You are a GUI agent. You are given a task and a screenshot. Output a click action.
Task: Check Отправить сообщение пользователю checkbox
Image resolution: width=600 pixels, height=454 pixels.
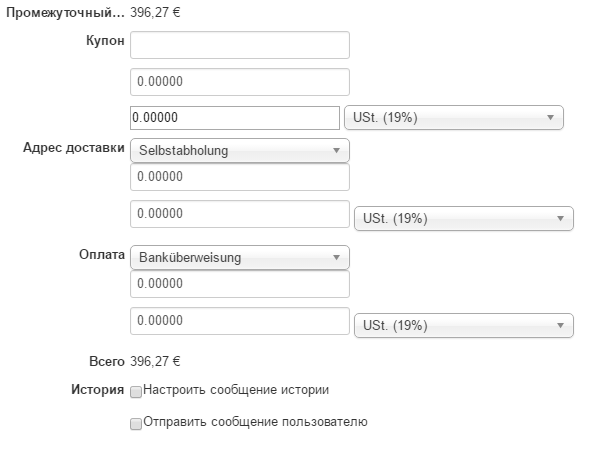(x=136, y=423)
